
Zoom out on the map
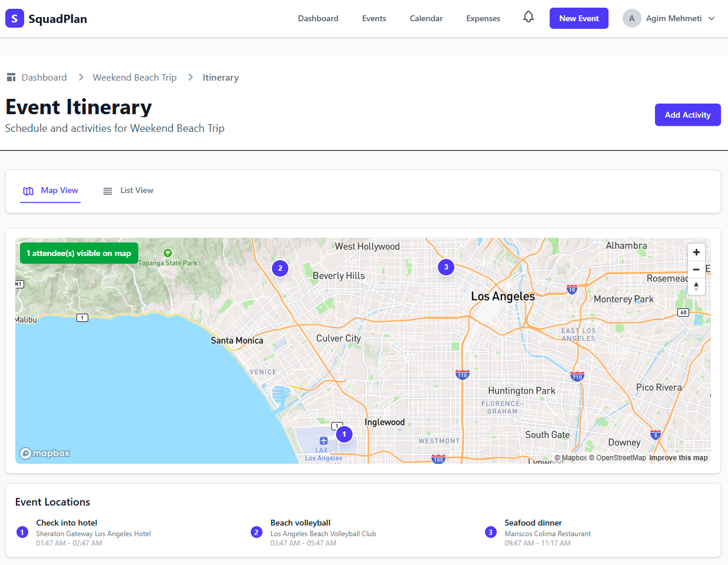[x=696, y=270]
